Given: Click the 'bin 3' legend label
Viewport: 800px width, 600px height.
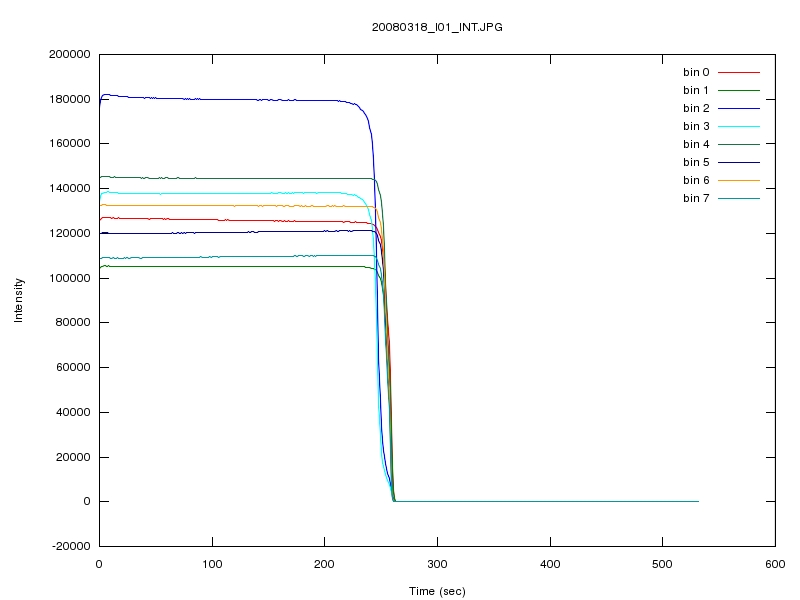Looking at the screenshot, I should [x=696, y=126].
